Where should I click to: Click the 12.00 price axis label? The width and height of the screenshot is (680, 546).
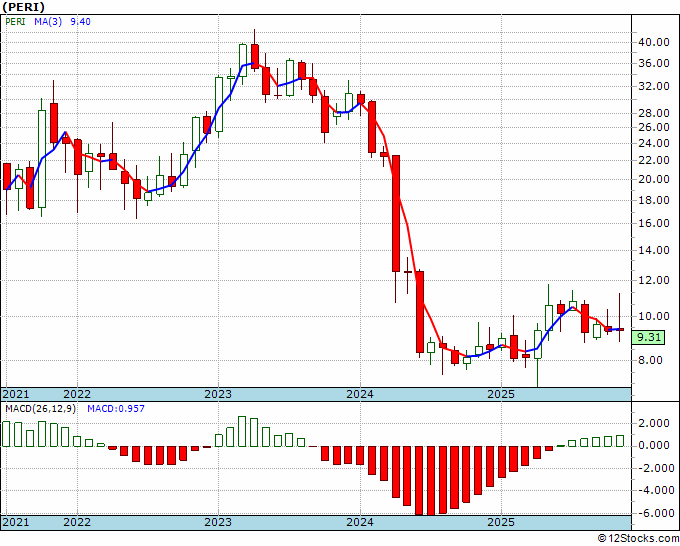pyautogui.click(x=654, y=280)
